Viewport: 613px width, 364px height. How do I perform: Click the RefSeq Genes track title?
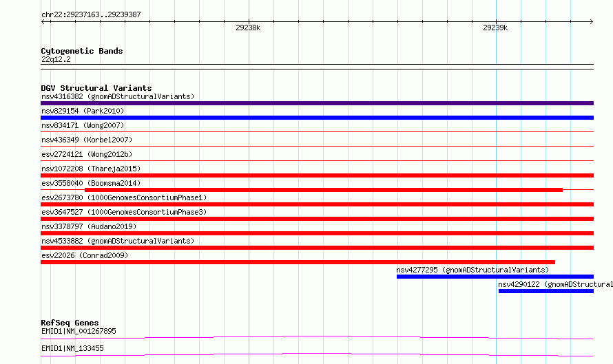point(70,323)
